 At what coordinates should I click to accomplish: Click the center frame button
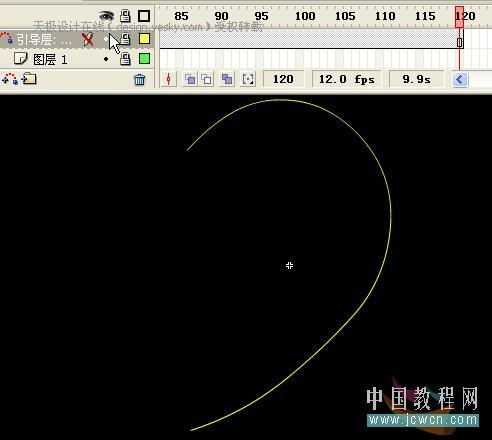coord(169,79)
